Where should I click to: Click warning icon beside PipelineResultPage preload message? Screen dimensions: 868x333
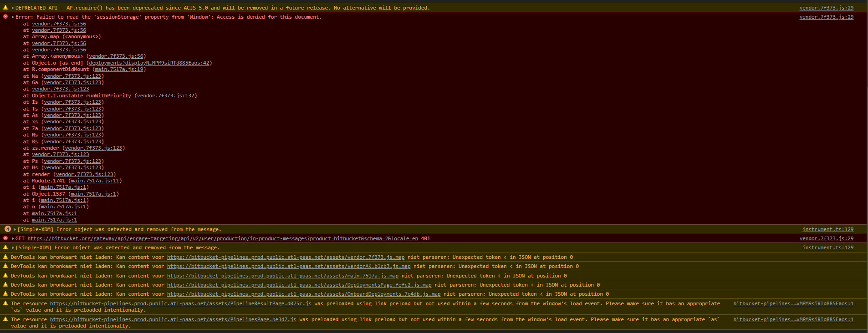click(5, 303)
